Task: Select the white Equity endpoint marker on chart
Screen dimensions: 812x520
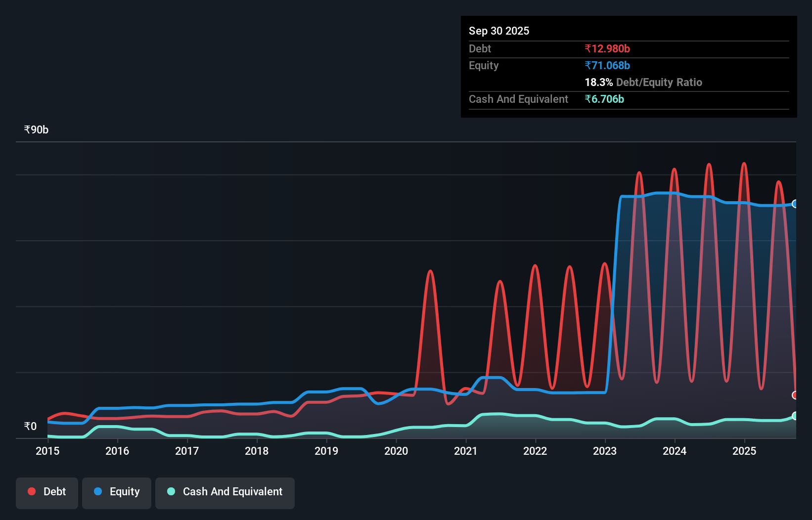Action: click(x=795, y=204)
